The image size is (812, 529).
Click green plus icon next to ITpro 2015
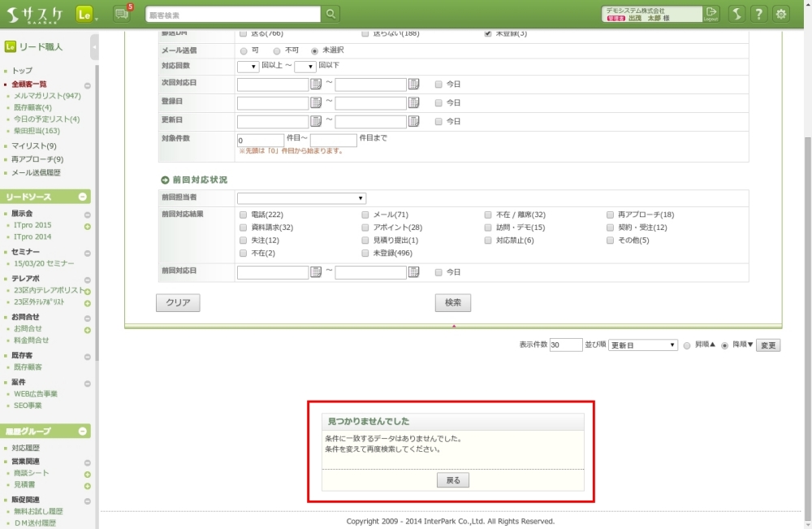coord(88,227)
